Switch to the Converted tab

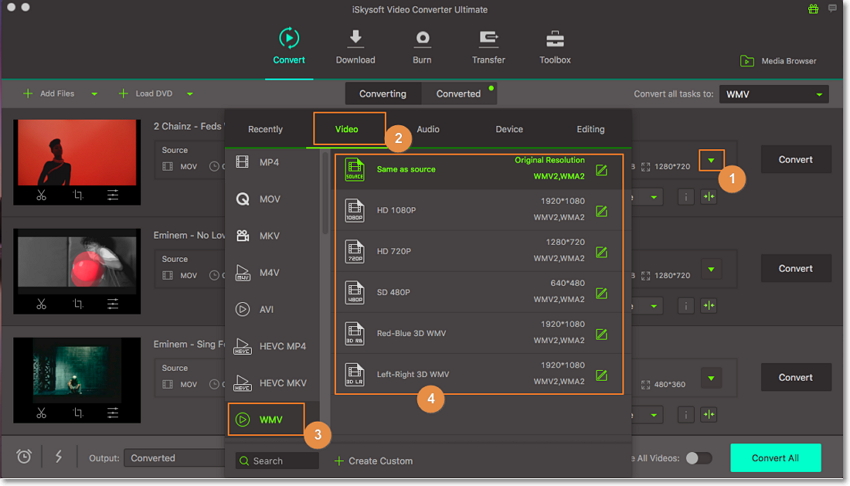coord(458,94)
